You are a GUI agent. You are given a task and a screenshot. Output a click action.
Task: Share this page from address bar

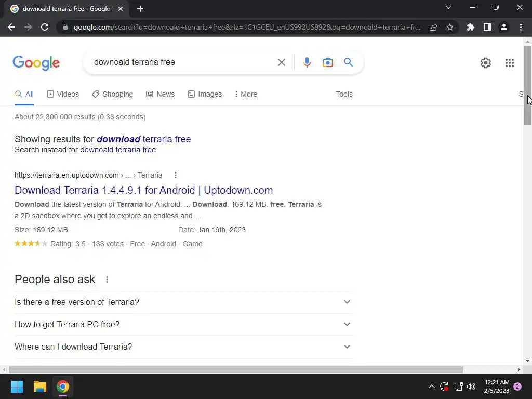(x=433, y=27)
